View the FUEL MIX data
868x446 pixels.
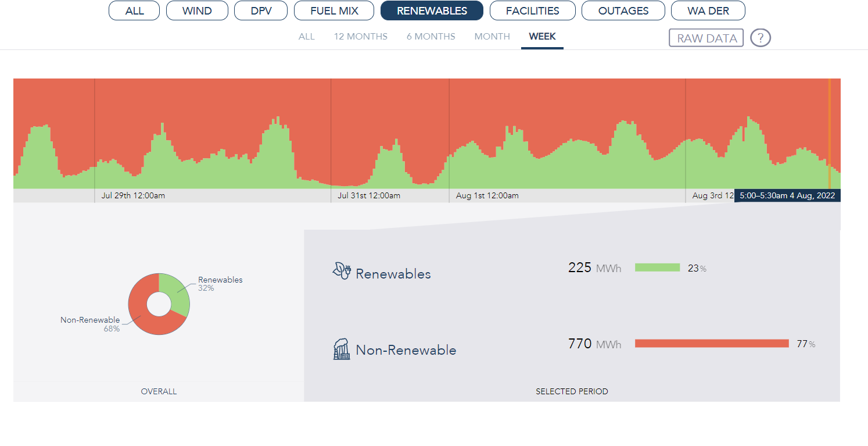tap(333, 10)
